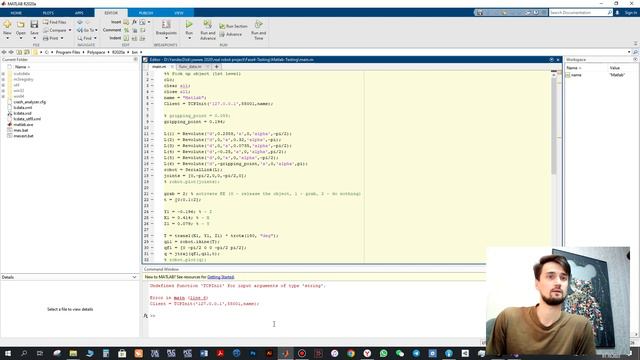Image resolution: width=640 pixels, height=360 pixels.
Task: Switch to the PLOTS ribbon tab
Action: (x=48, y=13)
